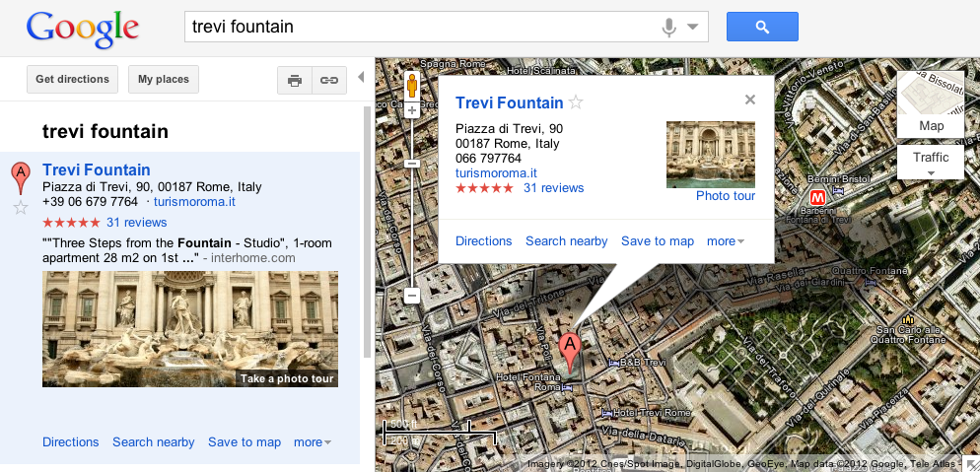980x472 pixels.
Task: Switch to Map view tile
Action: pyautogui.click(x=931, y=105)
